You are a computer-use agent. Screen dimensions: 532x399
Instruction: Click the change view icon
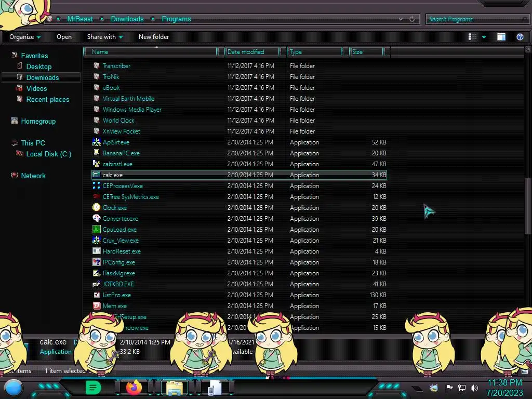[472, 37]
